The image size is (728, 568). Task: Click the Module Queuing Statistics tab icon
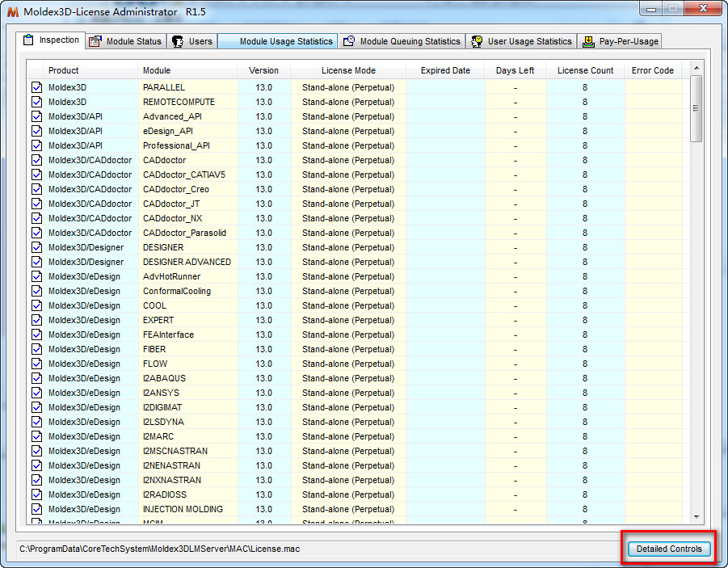(x=349, y=41)
